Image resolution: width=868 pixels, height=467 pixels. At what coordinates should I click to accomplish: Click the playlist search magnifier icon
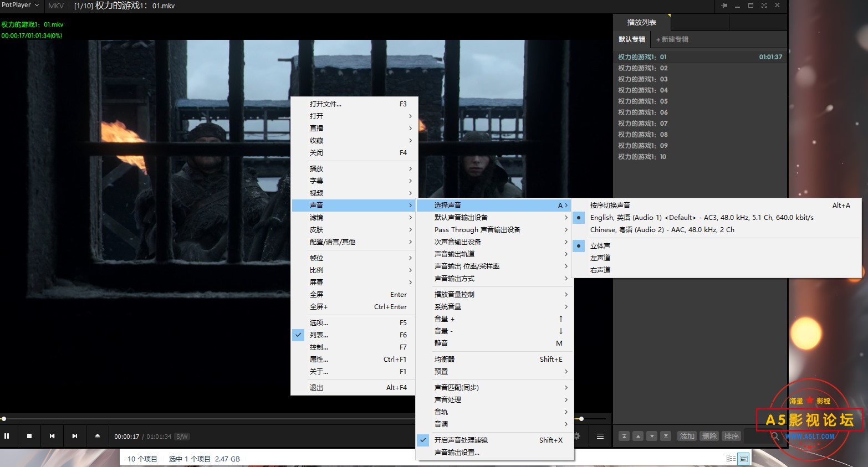(x=775, y=437)
